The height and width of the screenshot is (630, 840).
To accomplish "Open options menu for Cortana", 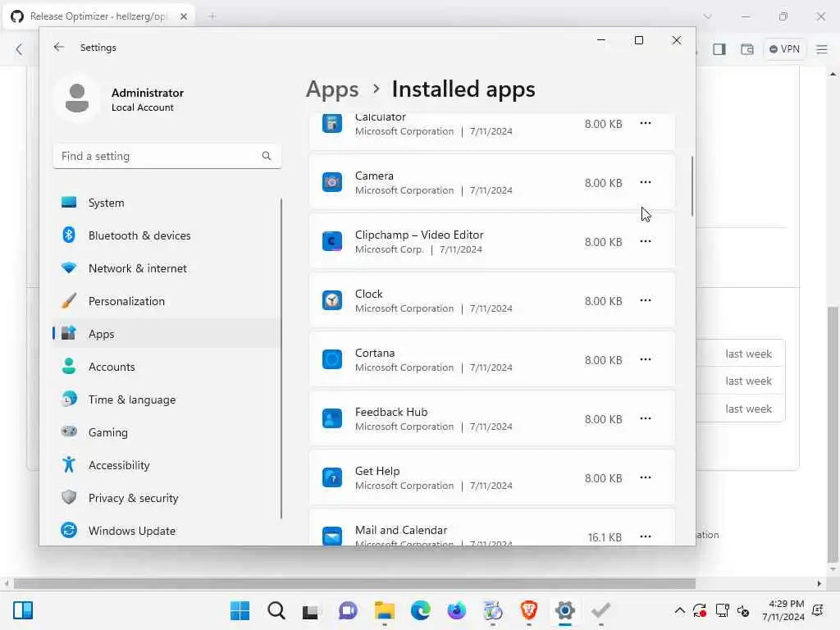I will pyautogui.click(x=646, y=359).
